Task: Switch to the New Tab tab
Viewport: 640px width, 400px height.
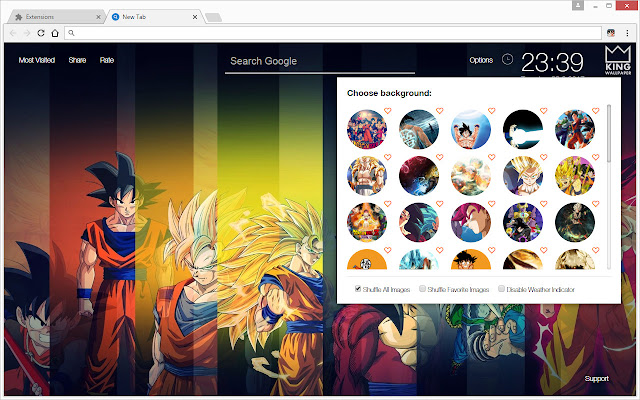Action: 153,17
